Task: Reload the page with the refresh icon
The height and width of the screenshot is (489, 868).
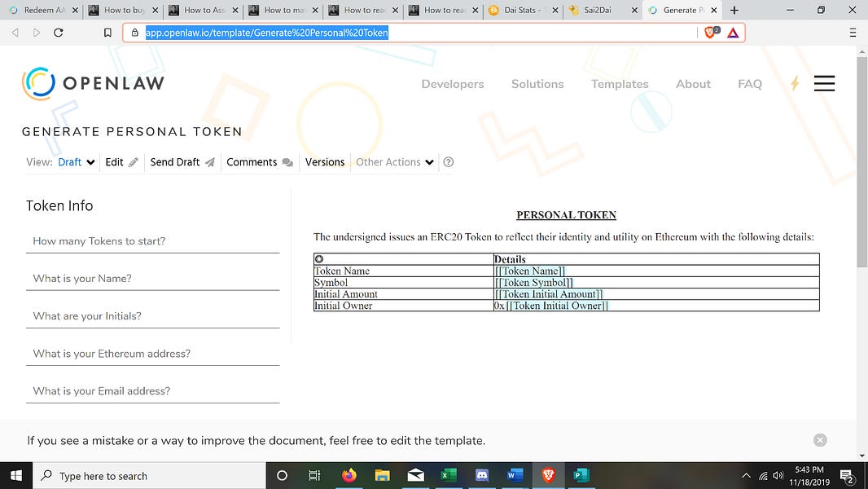Action: tap(59, 33)
